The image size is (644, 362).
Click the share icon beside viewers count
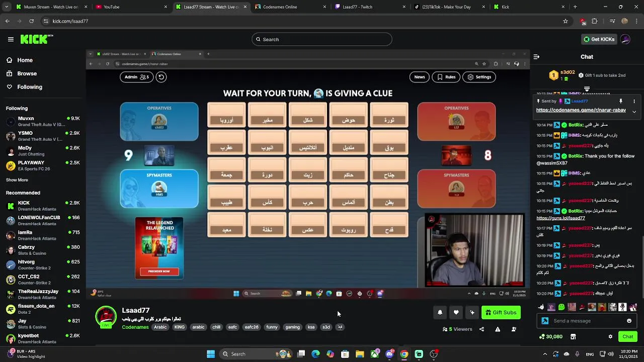[x=481, y=329]
